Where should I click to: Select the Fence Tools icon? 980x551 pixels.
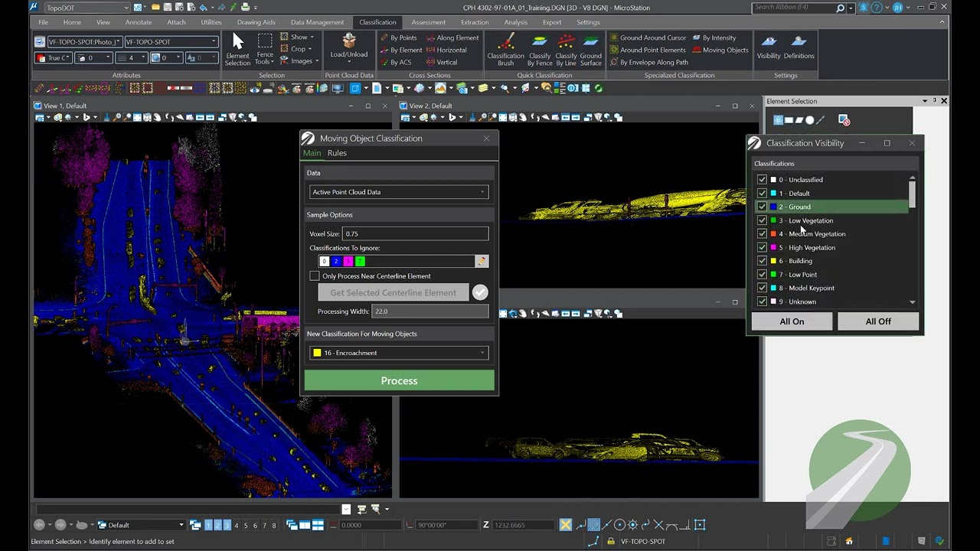(265, 49)
